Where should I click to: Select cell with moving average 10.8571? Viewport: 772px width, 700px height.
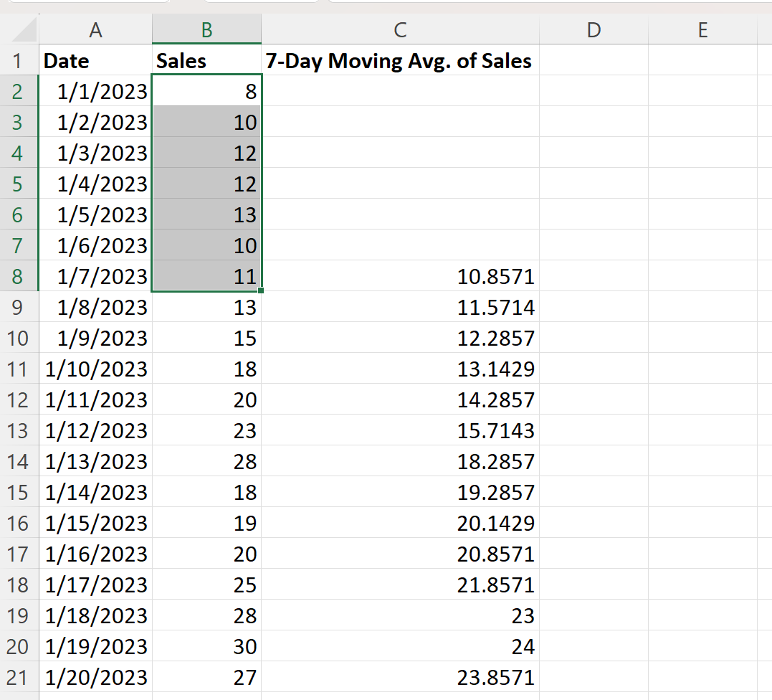click(400, 276)
